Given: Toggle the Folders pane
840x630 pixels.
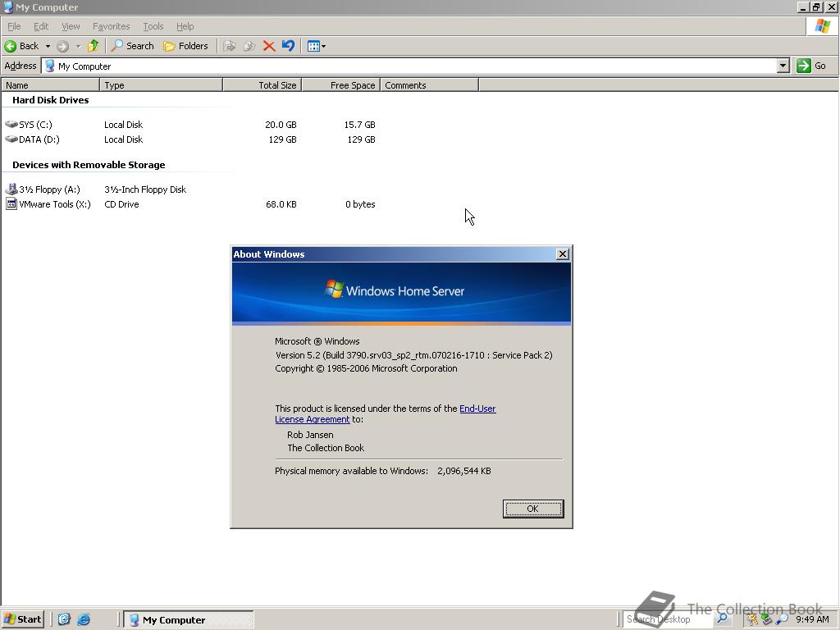Looking at the screenshot, I should pyautogui.click(x=185, y=46).
